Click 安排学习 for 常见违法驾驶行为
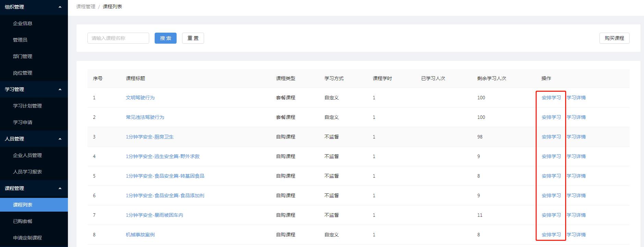Screen dimensions: 644x247 pos(551,117)
